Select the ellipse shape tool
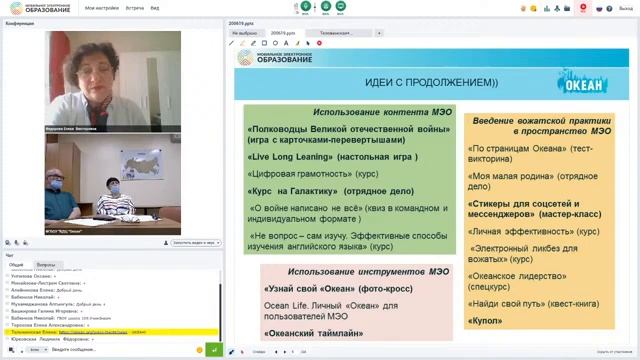 coord(276,43)
